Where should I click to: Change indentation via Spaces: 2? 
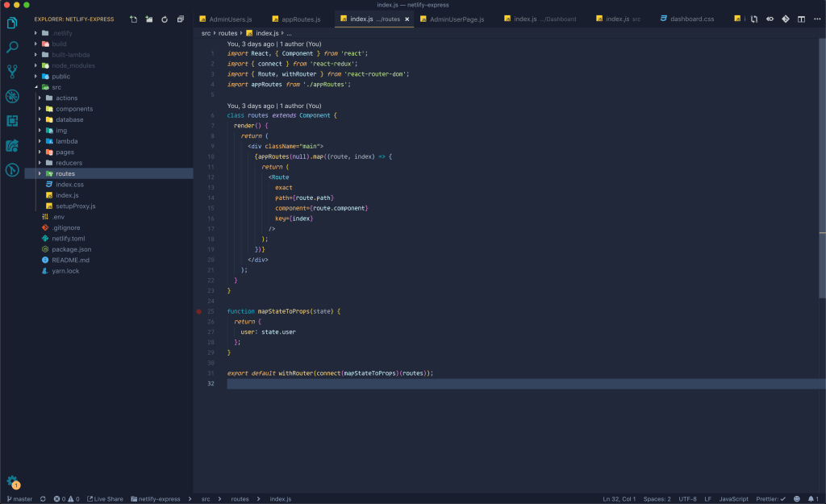click(657, 498)
